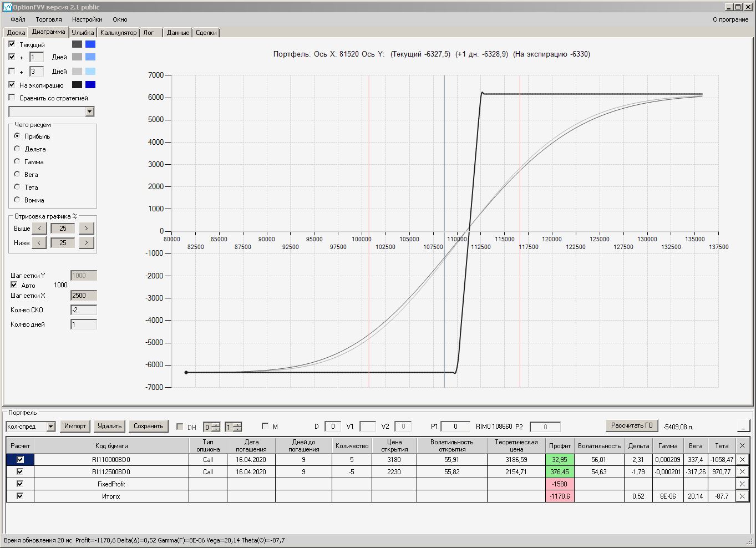
Task: Click the Кол-во СКО input field
Action: [x=84, y=310]
